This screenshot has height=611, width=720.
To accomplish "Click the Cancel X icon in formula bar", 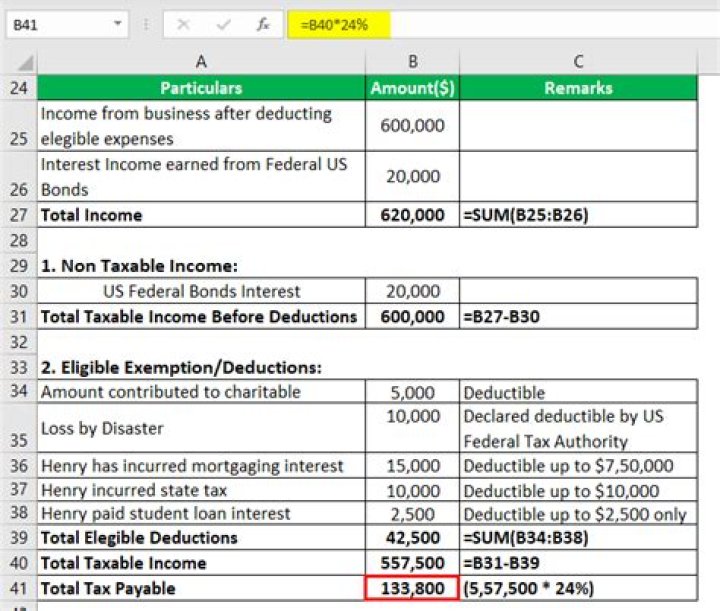I will (183, 24).
